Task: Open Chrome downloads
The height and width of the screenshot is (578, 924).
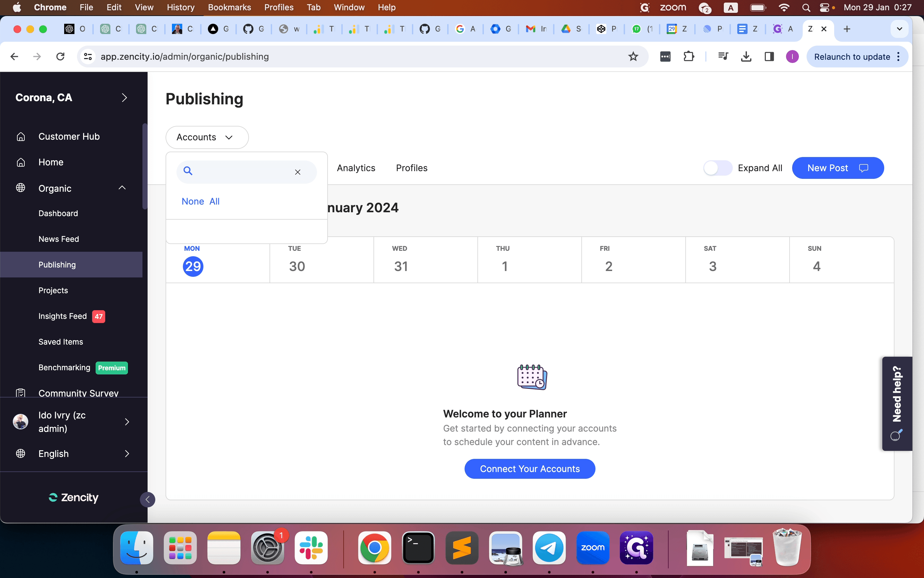Action: (x=746, y=57)
